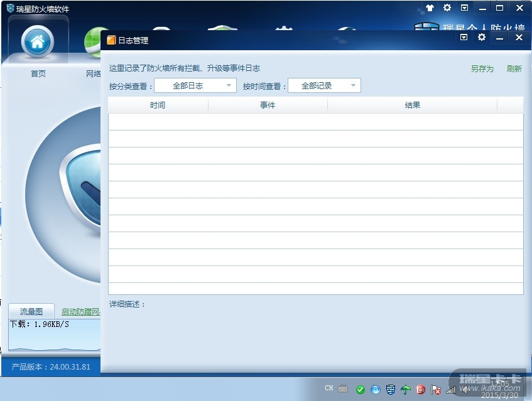532x401 pixels.
Task: Click 产品版本：24.00.31.81 in status bar
Action: tap(51, 366)
